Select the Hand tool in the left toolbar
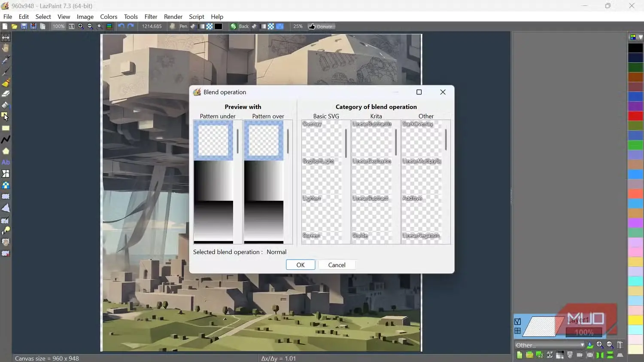The image size is (644, 362). pos(6,48)
